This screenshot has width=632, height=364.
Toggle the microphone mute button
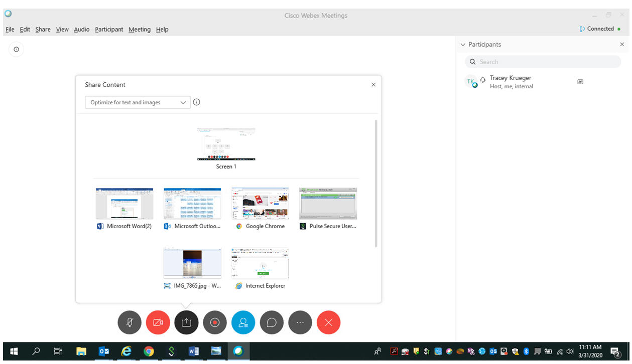tap(130, 322)
